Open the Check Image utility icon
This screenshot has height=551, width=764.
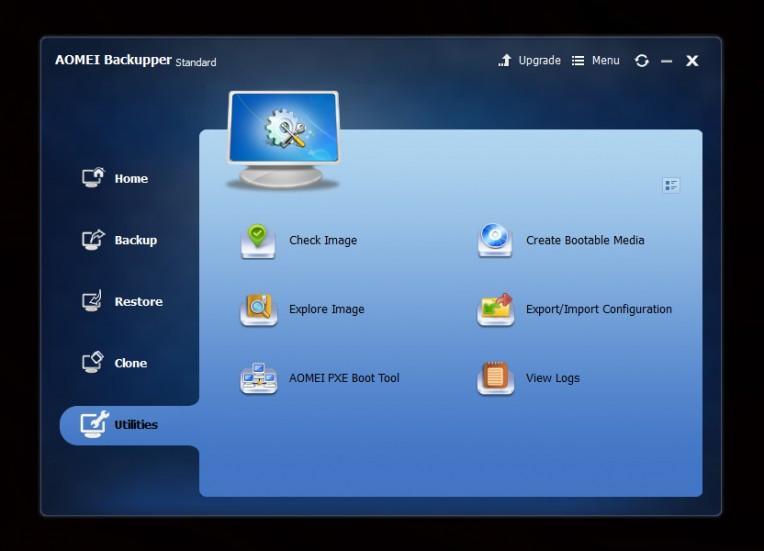pyautogui.click(x=258, y=240)
